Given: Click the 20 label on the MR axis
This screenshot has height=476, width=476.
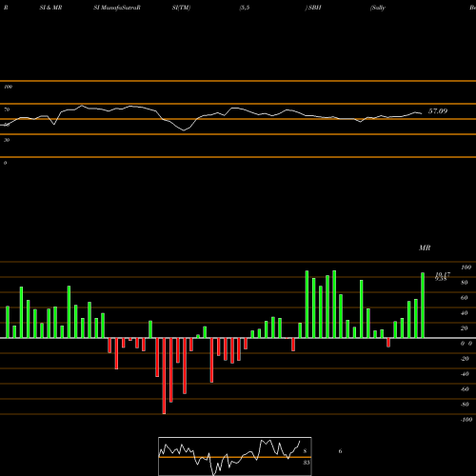Looking at the screenshot, I should coord(465,328).
